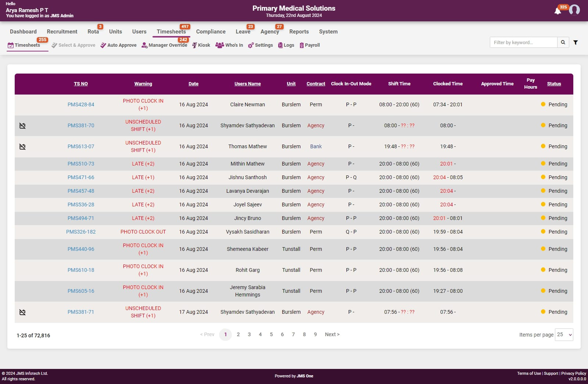
Task: Switch to the Compliance tab
Action: [x=211, y=32]
